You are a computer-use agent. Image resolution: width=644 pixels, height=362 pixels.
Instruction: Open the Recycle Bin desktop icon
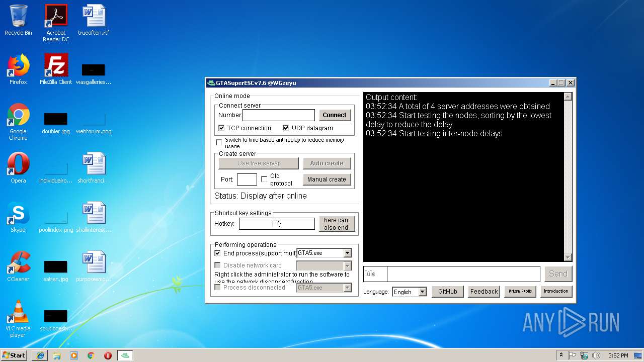coord(18,20)
